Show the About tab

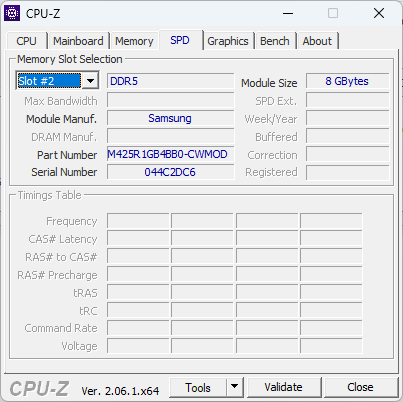coord(317,41)
